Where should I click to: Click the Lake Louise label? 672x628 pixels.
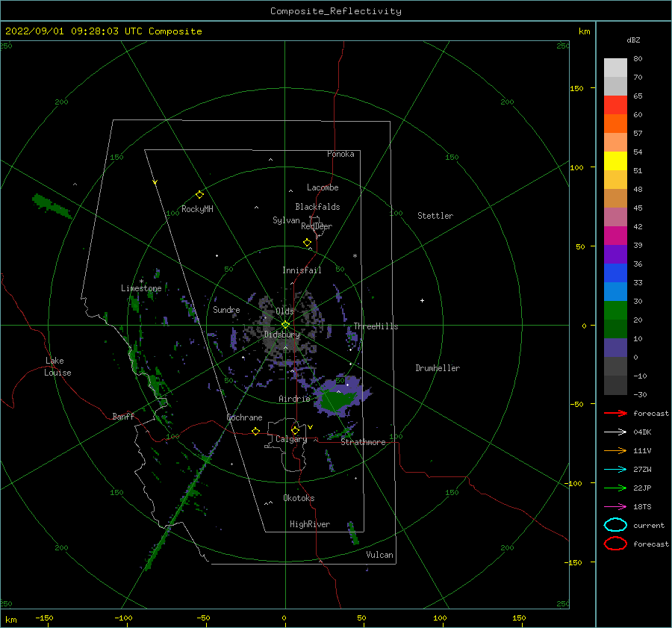pos(57,367)
